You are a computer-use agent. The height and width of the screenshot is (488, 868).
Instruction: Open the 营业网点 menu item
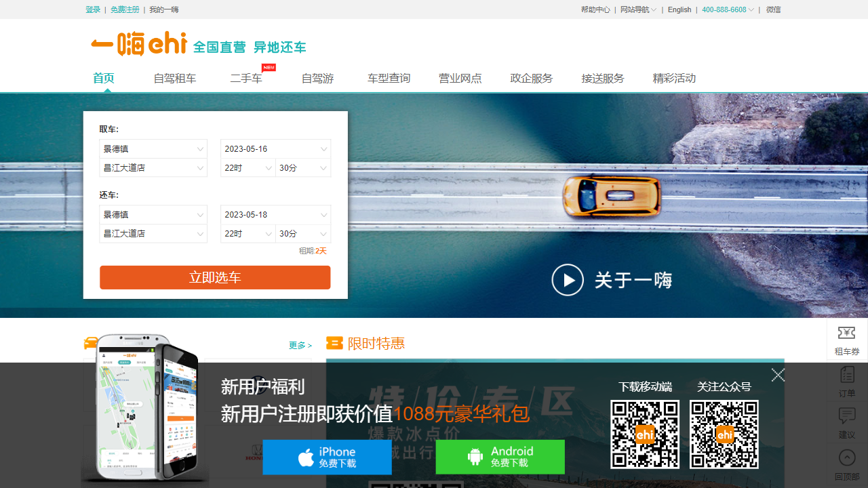pos(460,79)
